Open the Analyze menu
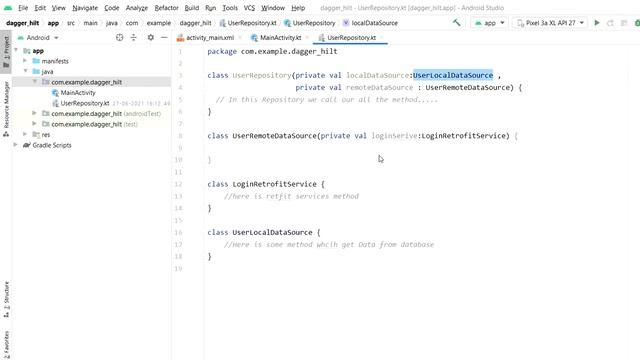The width and height of the screenshot is (640, 360). [x=137, y=8]
